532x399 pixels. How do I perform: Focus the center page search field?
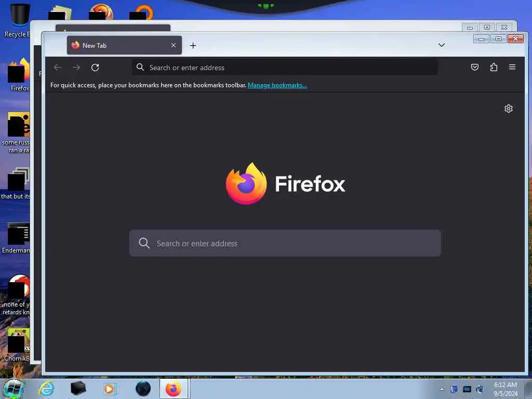(x=285, y=243)
